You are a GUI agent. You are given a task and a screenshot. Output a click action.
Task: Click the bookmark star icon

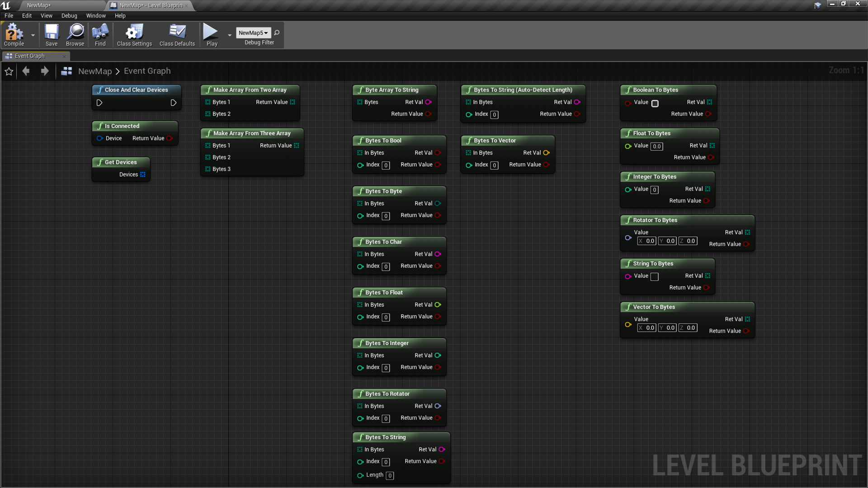9,71
